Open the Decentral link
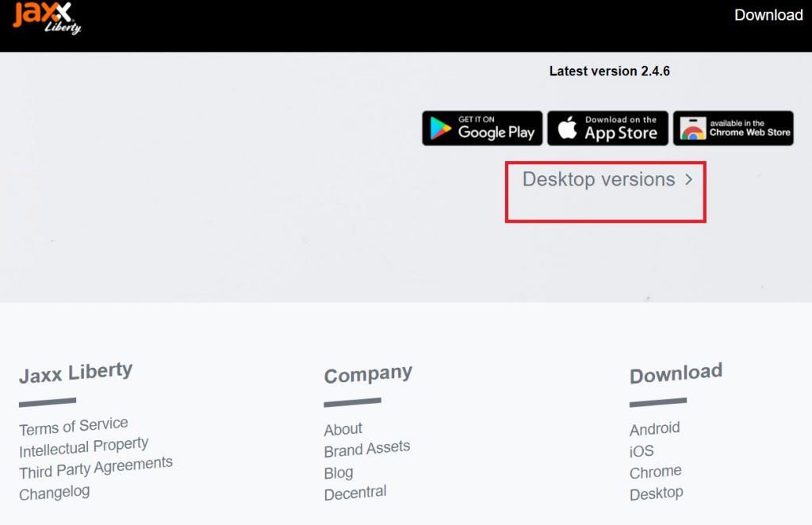The image size is (812, 525). click(355, 493)
